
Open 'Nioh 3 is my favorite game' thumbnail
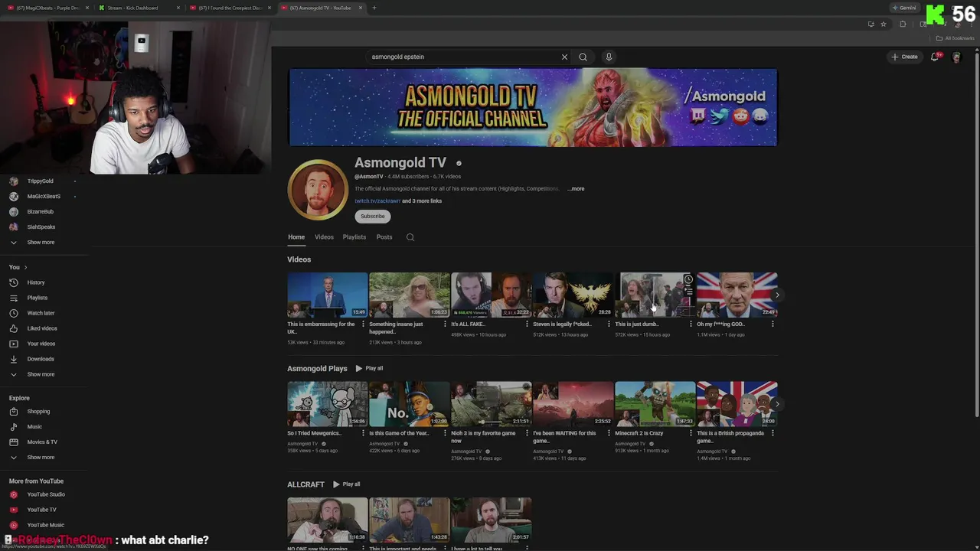[491, 403]
